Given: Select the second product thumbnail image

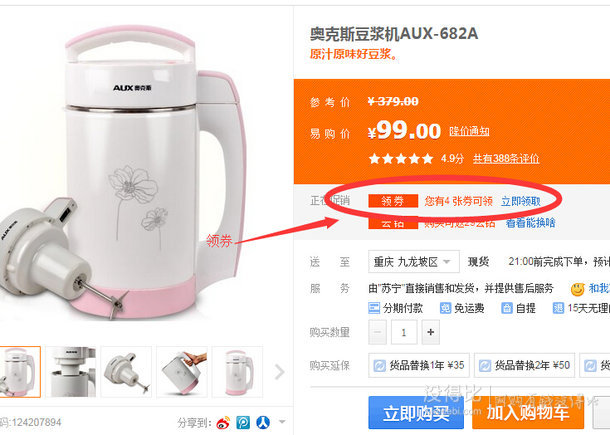Looking at the screenshot, I should coord(70,372).
